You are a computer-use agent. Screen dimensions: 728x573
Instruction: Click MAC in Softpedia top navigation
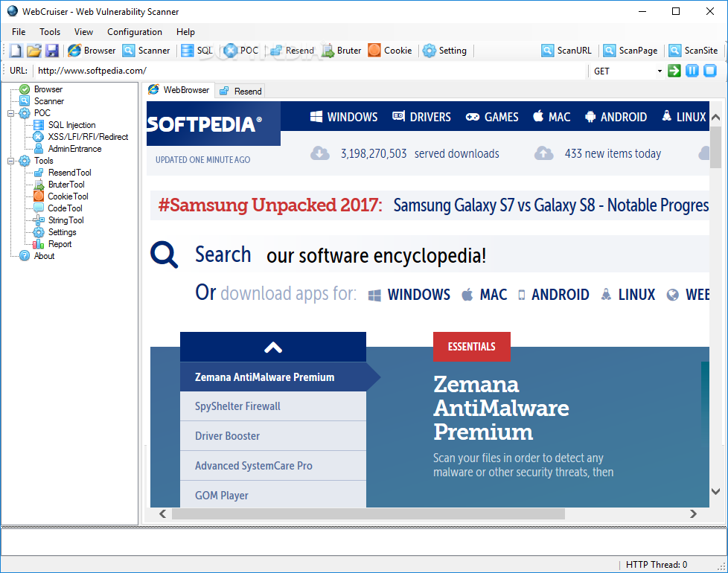pos(552,117)
